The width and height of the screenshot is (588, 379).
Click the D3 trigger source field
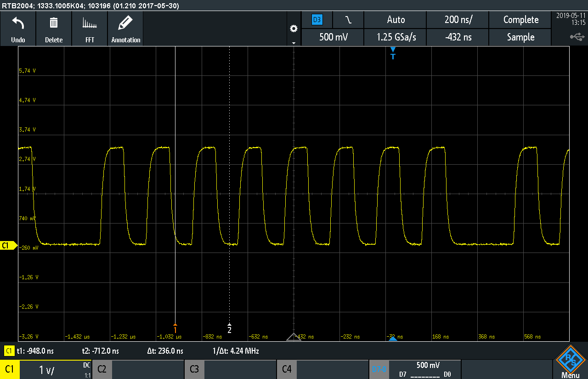tap(317, 20)
